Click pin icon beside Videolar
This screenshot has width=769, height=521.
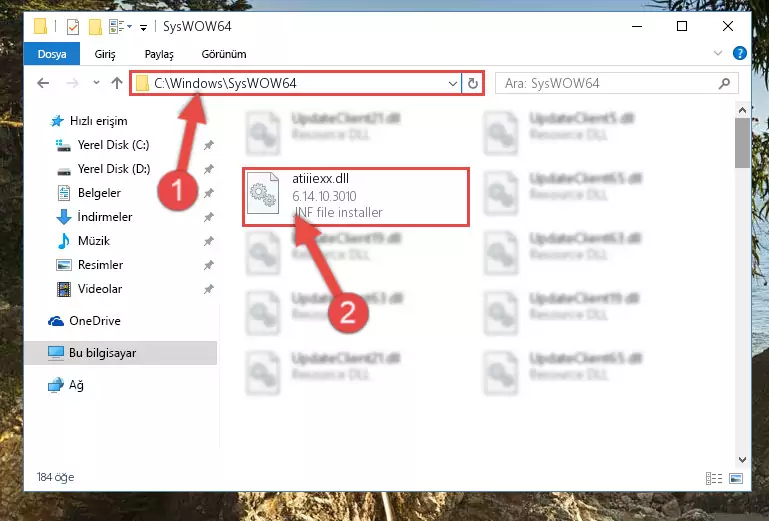208,289
